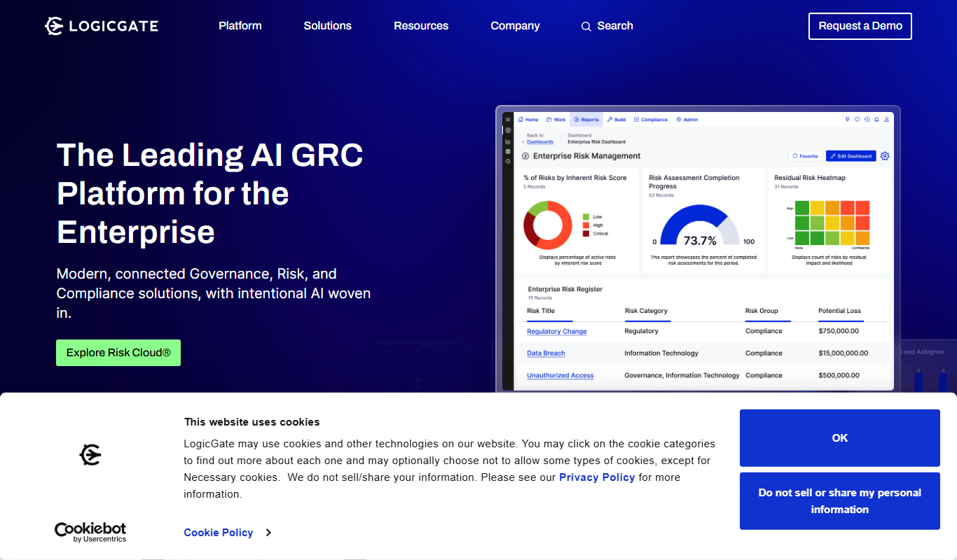Click Do not sell or share button
Viewport: 957px width, 560px height.
click(x=840, y=501)
